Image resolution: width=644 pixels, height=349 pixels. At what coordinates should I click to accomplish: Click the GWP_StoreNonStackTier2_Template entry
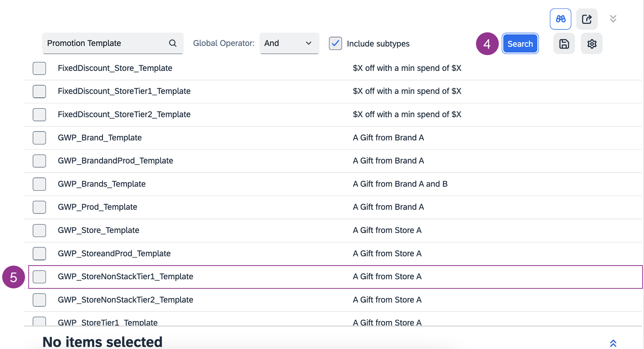click(125, 300)
